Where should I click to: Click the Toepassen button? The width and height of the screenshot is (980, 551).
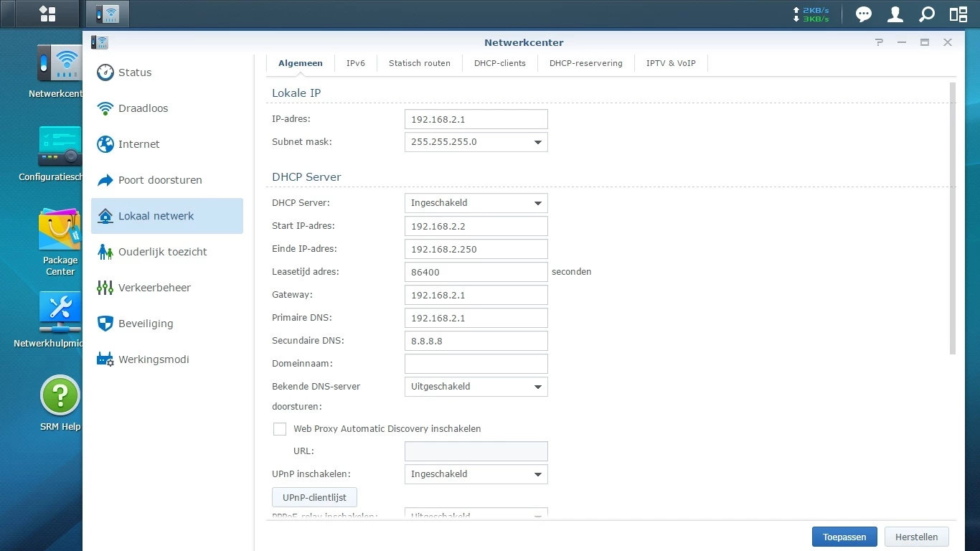tap(844, 537)
